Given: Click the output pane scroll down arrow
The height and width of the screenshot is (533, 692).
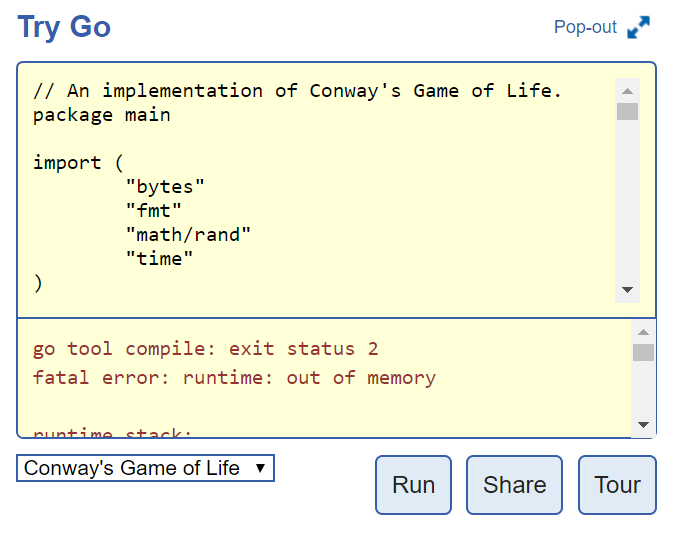Looking at the screenshot, I should tap(643, 425).
